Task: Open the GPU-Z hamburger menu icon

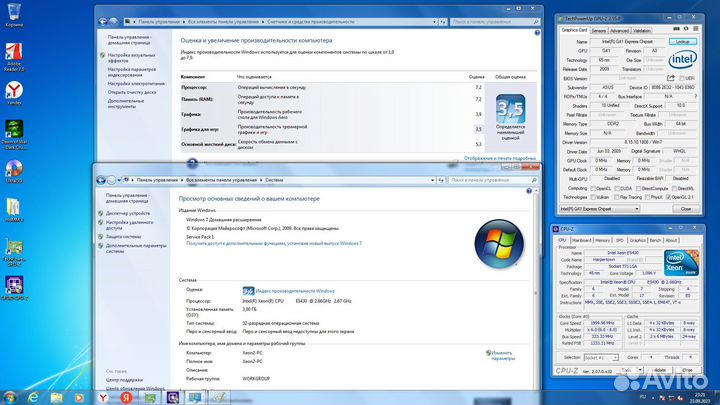Action: point(696,29)
